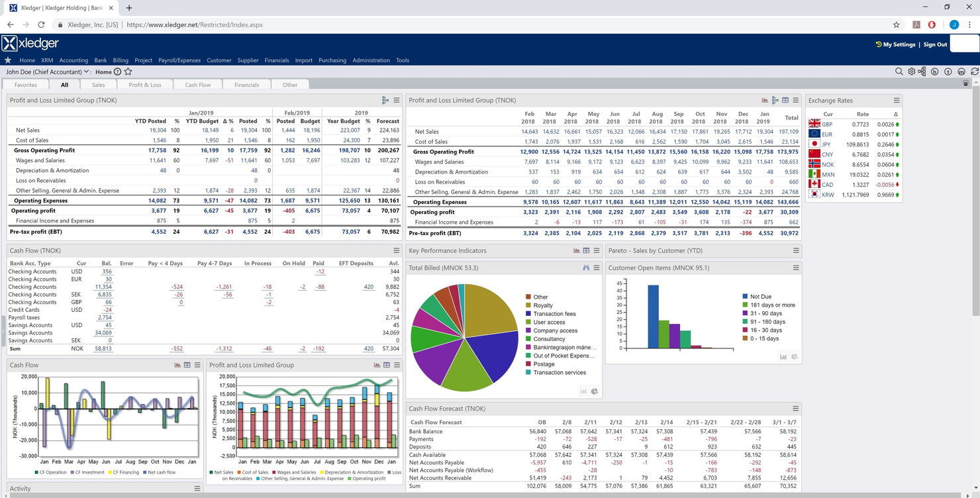Switch Total Billed to pie chart view
The height and width of the screenshot is (498, 980).
pyautogui.click(x=595, y=391)
